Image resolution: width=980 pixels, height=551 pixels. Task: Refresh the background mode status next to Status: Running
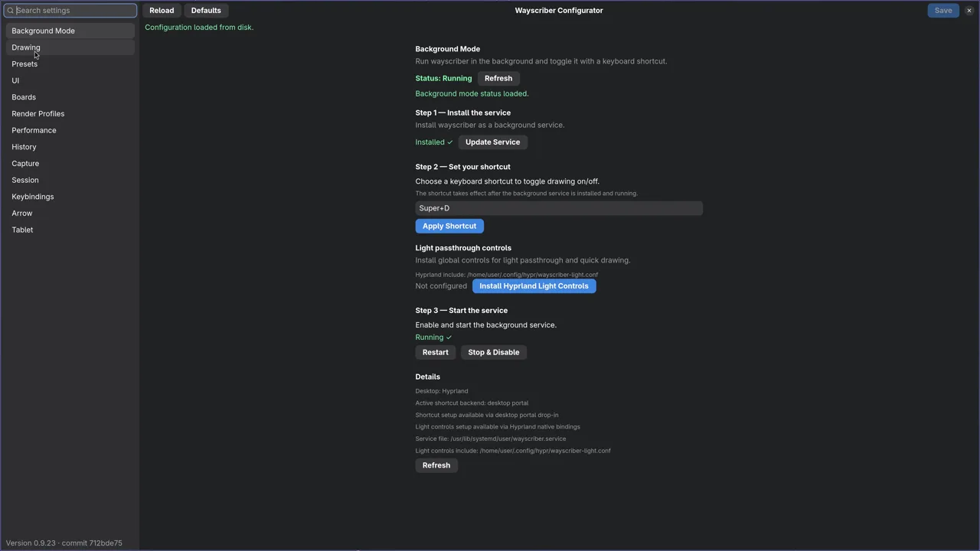click(498, 78)
